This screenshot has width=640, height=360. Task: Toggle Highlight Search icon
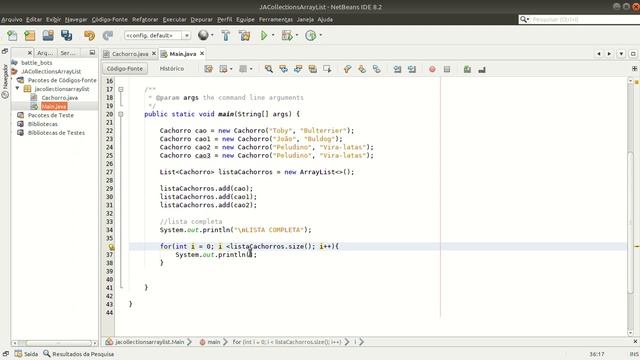[313, 69]
